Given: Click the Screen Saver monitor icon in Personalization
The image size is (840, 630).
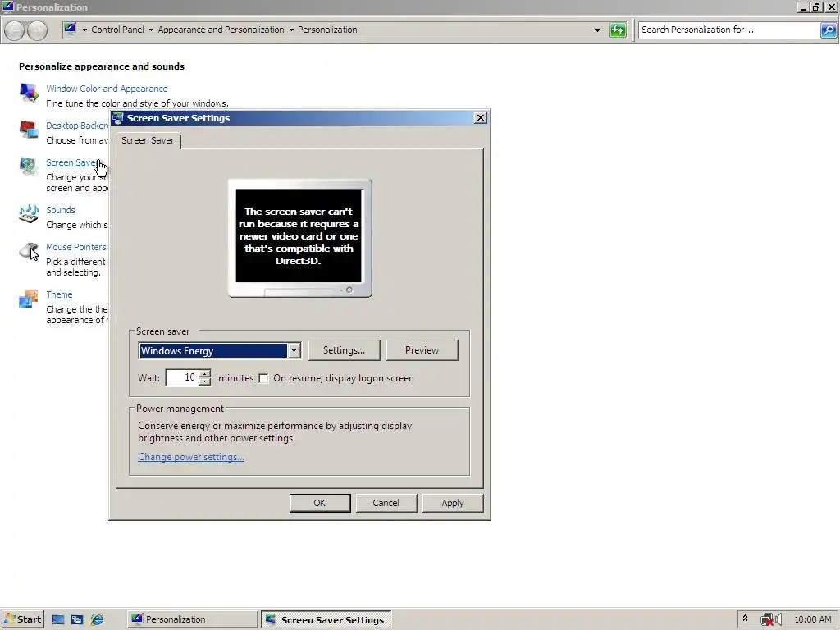Looking at the screenshot, I should [x=29, y=167].
